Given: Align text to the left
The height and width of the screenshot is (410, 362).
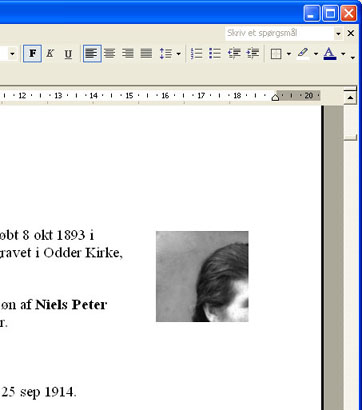Looking at the screenshot, I should point(92,53).
